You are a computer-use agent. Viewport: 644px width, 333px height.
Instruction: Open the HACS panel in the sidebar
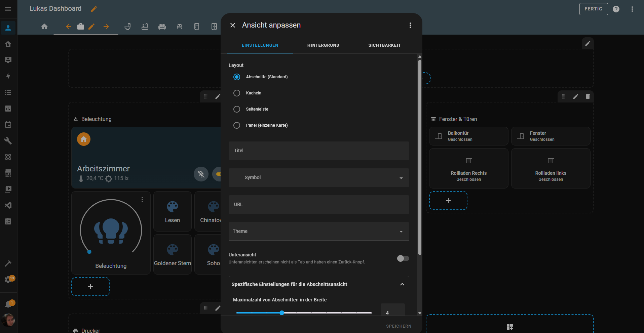(x=8, y=173)
